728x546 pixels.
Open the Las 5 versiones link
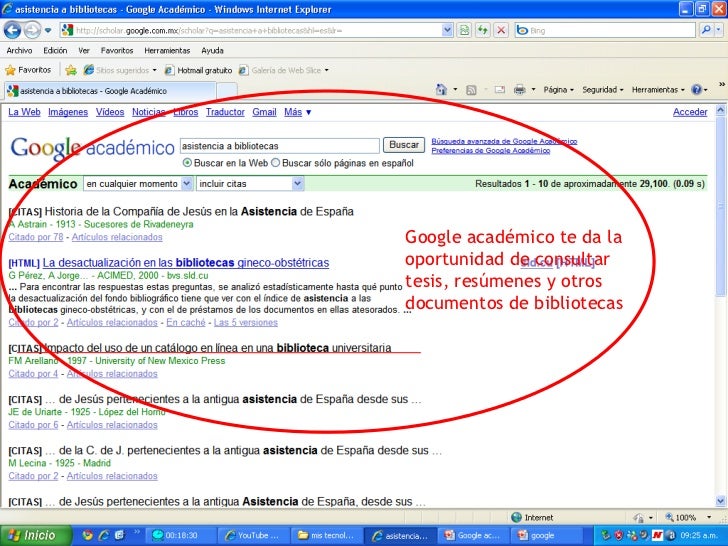[x=246, y=322]
